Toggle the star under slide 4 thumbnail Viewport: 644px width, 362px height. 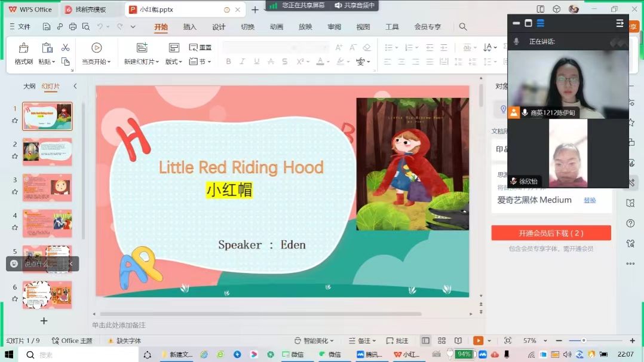(x=15, y=228)
